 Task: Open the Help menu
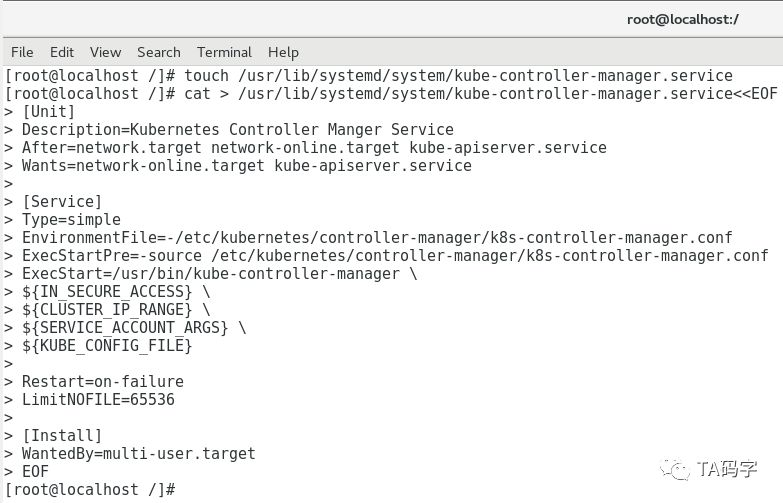coord(283,52)
